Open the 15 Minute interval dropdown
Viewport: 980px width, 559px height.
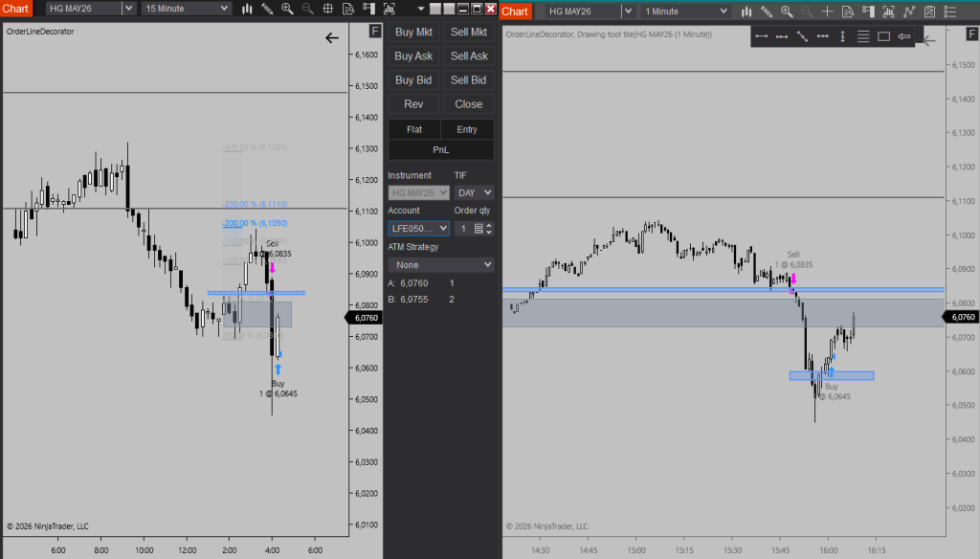[187, 9]
